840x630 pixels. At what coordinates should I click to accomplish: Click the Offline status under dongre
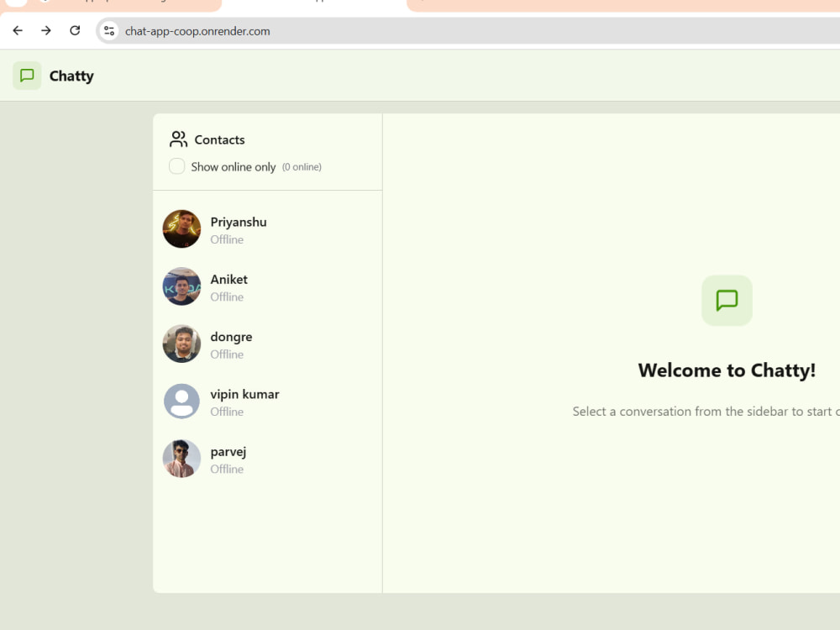(x=227, y=354)
